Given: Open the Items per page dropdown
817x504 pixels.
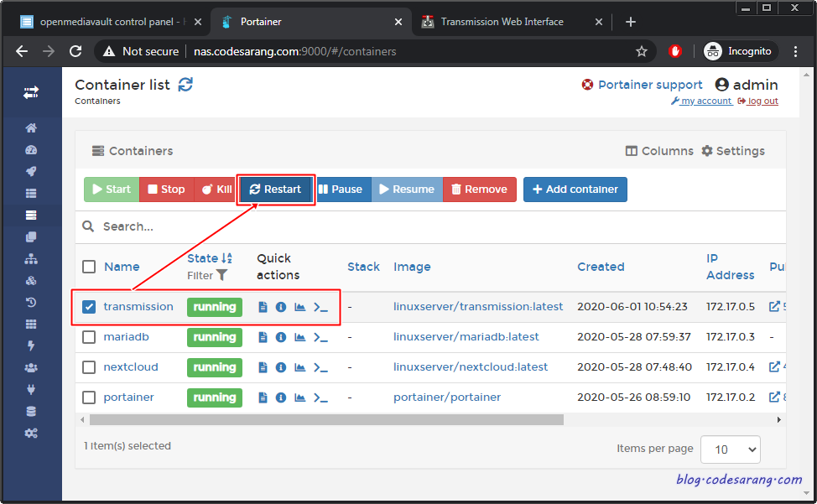Looking at the screenshot, I should click(x=730, y=449).
